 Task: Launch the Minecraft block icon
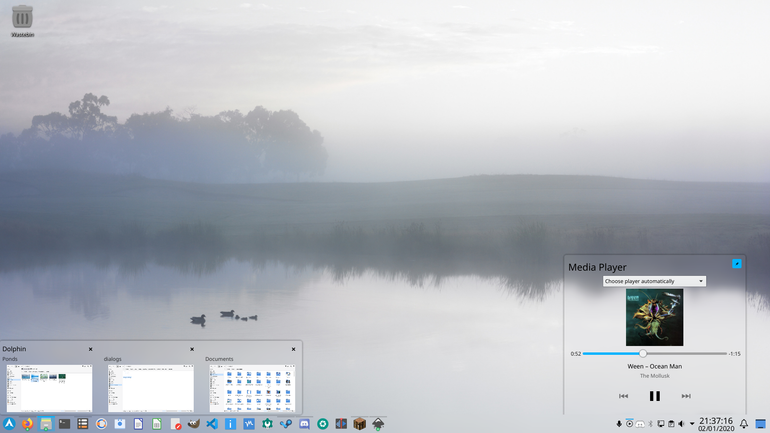point(359,424)
